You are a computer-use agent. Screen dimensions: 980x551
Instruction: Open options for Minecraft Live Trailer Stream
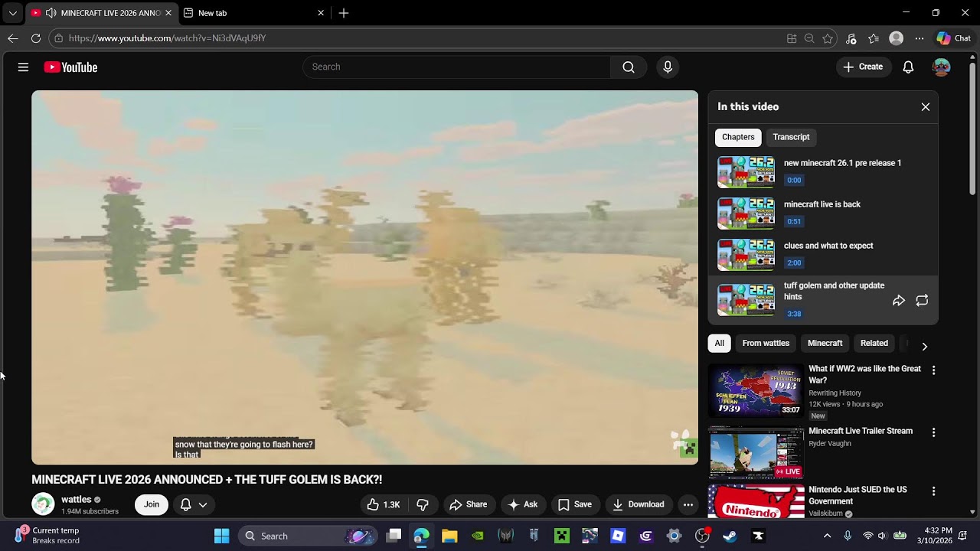point(933,432)
